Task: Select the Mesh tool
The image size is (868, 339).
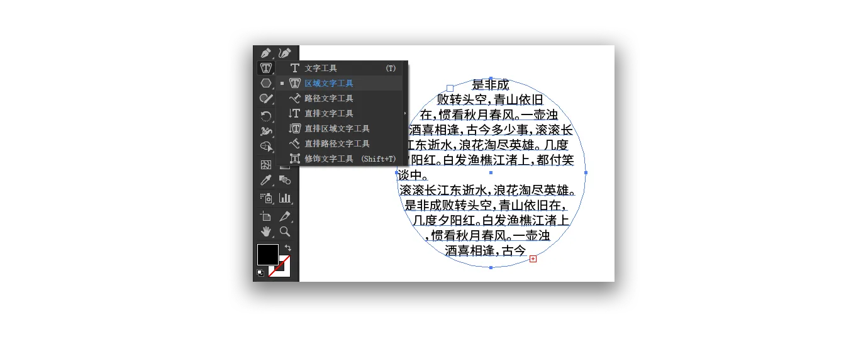Action: point(266,165)
